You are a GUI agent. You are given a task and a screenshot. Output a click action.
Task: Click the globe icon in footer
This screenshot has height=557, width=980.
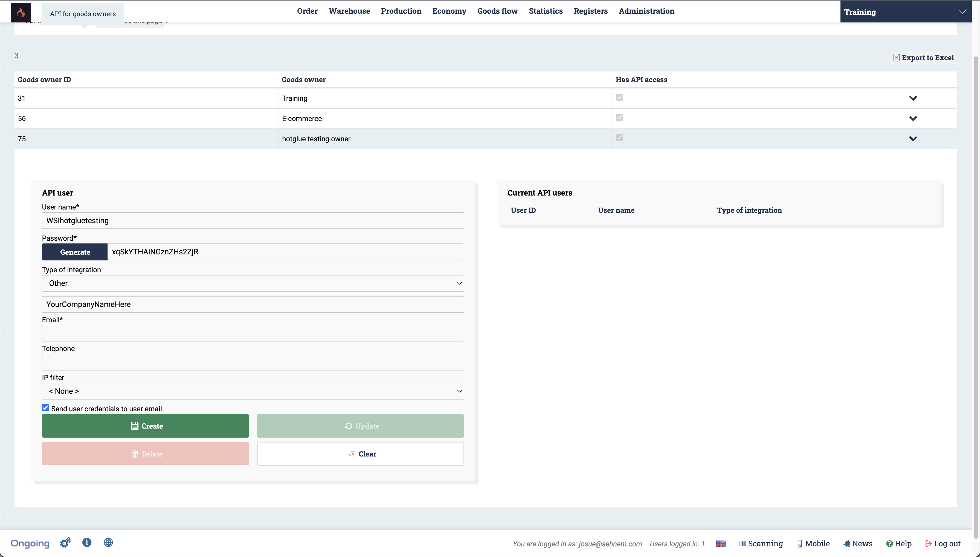pos(108,542)
